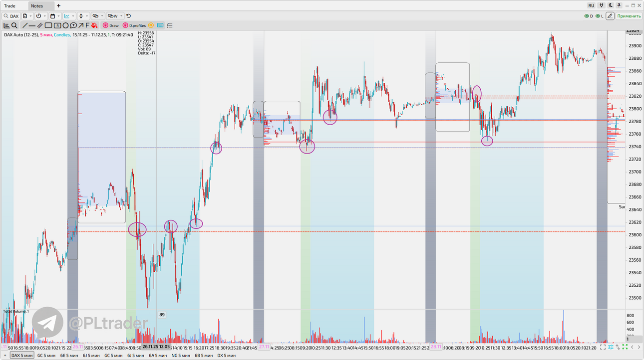Select the ellipse drawing tool

click(x=65, y=25)
